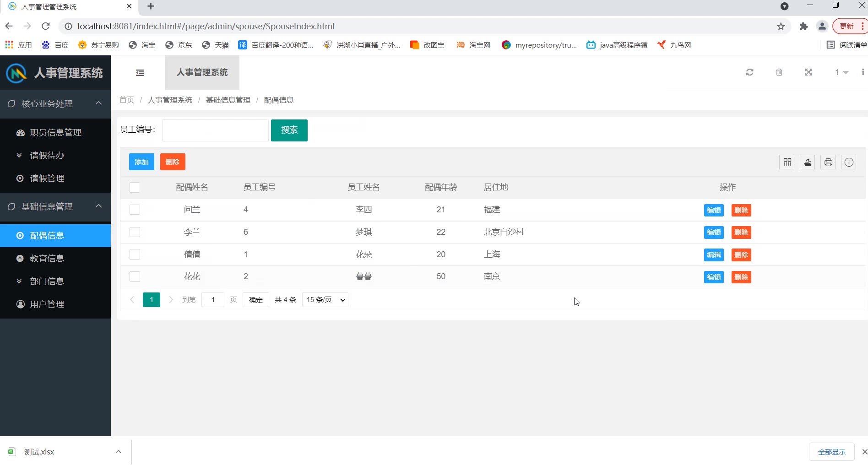The width and height of the screenshot is (868, 465).
Task: Click the 确定 pagination confirm button
Action: tap(256, 300)
